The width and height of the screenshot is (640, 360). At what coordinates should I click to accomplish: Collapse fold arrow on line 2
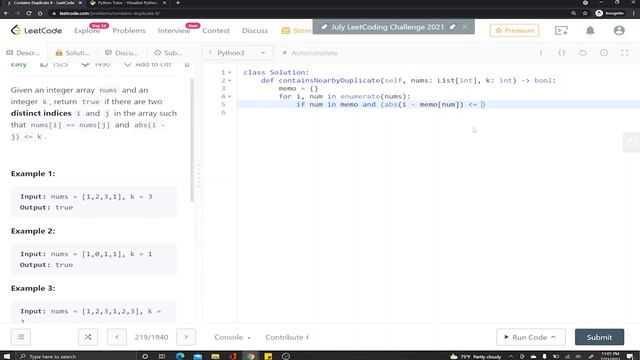click(230, 80)
